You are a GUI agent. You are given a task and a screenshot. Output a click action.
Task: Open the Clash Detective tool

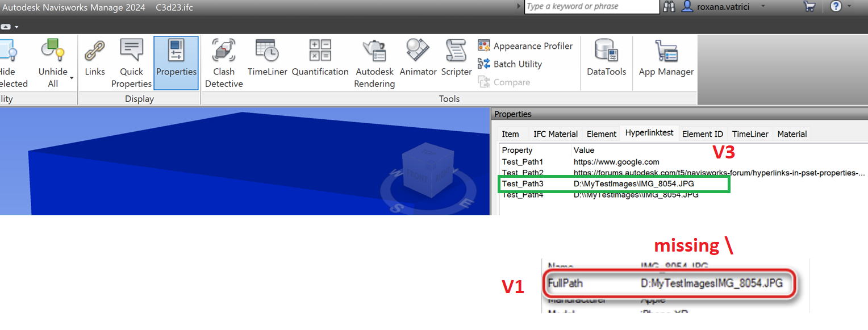(223, 62)
